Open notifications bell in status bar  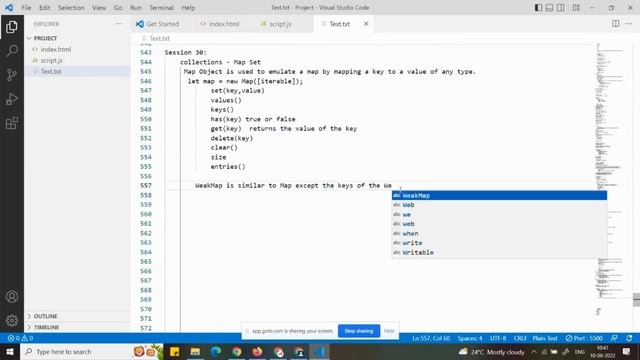(x=629, y=338)
